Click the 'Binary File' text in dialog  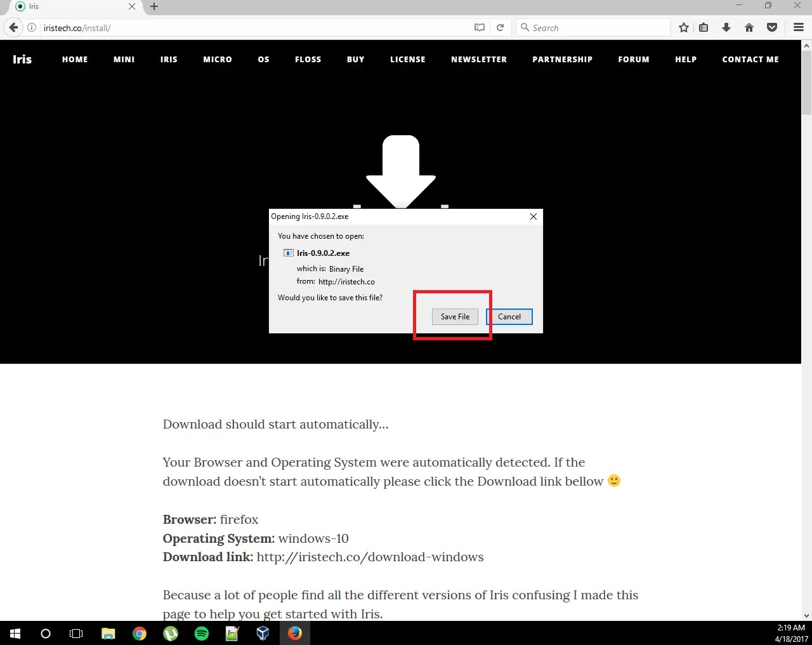[x=346, y=269]
